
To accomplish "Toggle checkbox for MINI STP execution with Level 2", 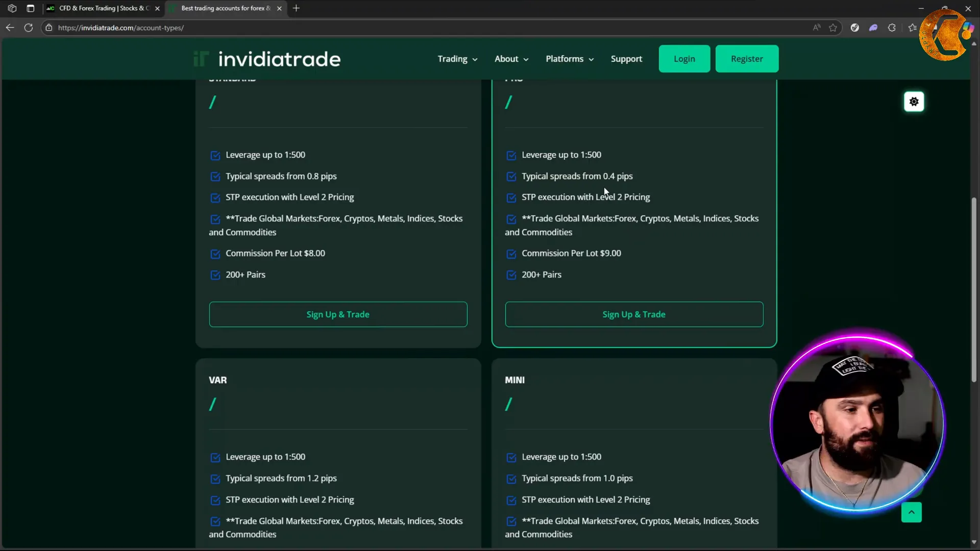I will tap(511, 500).
